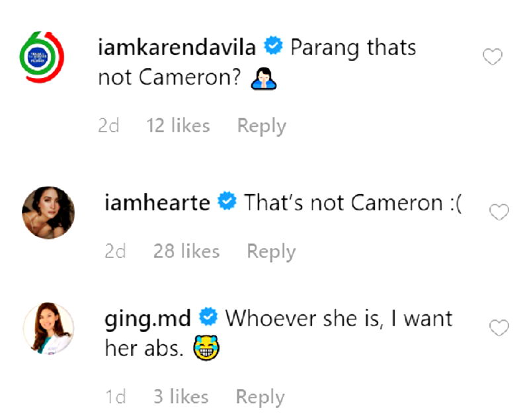Image resolution: width=529 pixels, height=420 pixels.
Task: Click the verified badge beside iamkarendavila
Action: point(273,46)
